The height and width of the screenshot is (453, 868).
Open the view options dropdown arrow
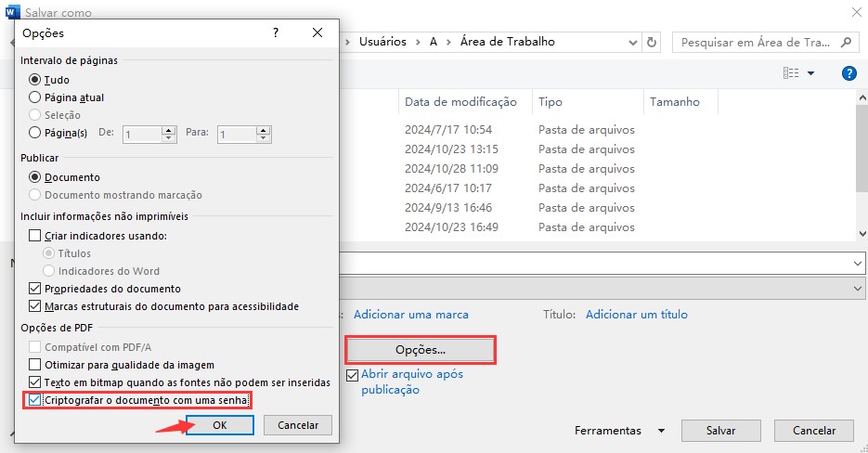(811, 73)
